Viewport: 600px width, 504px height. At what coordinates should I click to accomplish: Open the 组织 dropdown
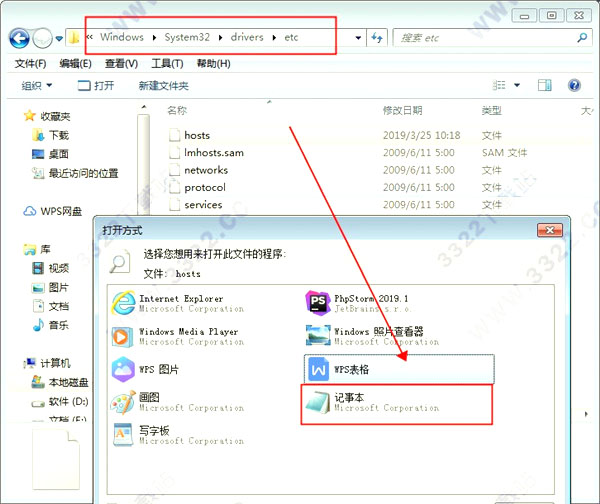(x=37, y=85)
